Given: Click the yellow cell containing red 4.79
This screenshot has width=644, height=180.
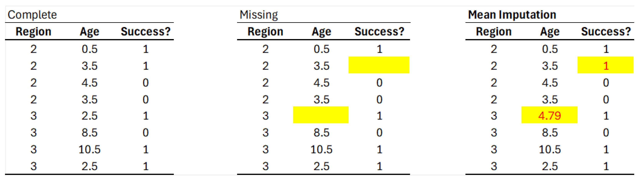Looking at the screenshot, I should pos(549,115).
